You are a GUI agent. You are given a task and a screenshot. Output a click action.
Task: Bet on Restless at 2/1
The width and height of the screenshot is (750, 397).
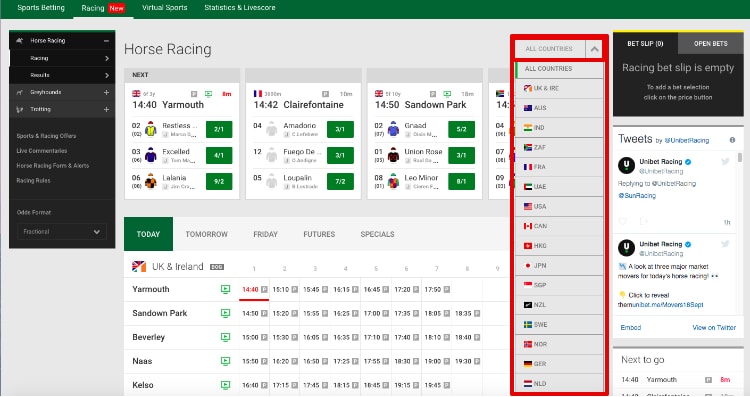click(x=219, y=129)
